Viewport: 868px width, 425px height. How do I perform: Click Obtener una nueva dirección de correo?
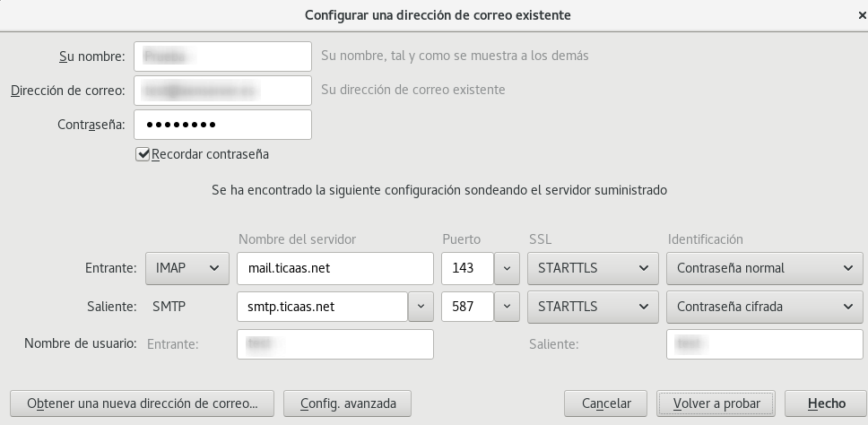click(142, 403)
